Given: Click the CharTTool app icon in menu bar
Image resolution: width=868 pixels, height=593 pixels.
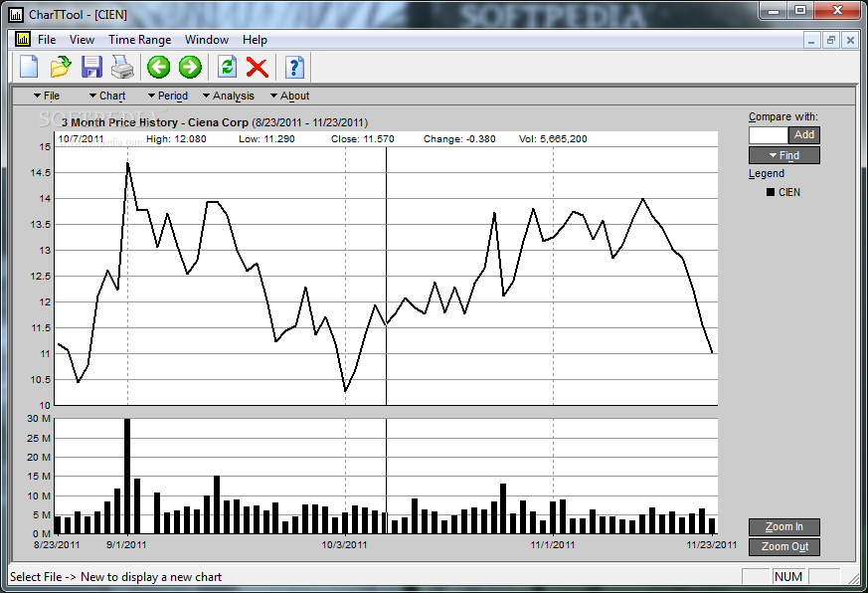Looking at the screenshot, I should pos(23,39).
